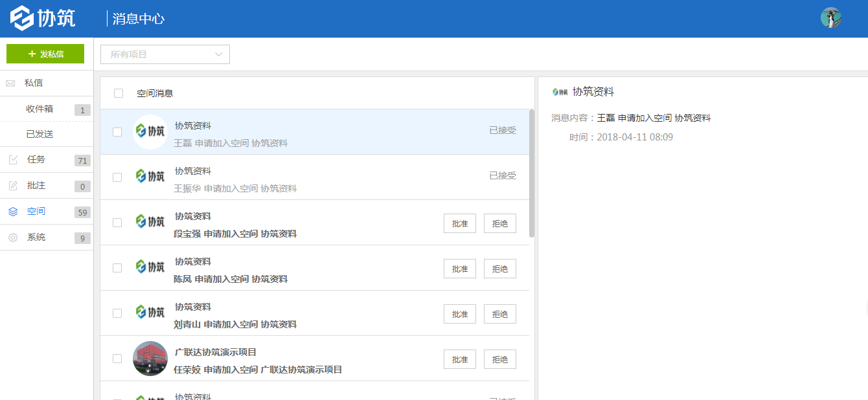Select the 任务 task icon in sidebar

tap(12, 160)
